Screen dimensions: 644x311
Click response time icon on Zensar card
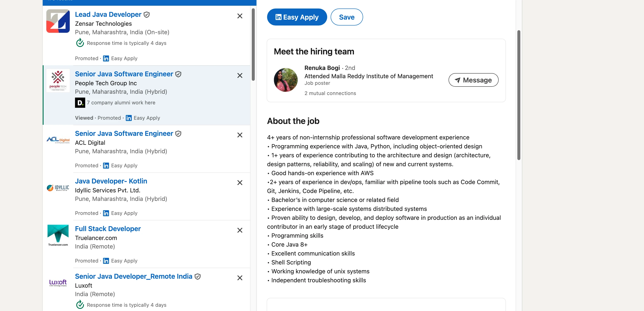[80, 43]
